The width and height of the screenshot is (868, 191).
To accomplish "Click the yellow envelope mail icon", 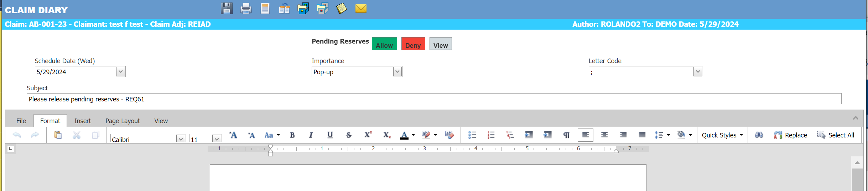I will pos(361,8).
